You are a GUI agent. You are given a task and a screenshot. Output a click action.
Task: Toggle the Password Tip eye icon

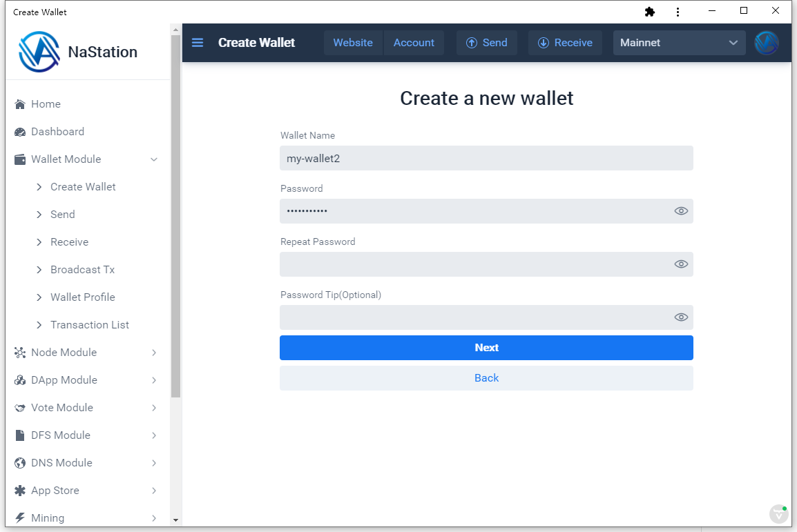tap(681, 317)
